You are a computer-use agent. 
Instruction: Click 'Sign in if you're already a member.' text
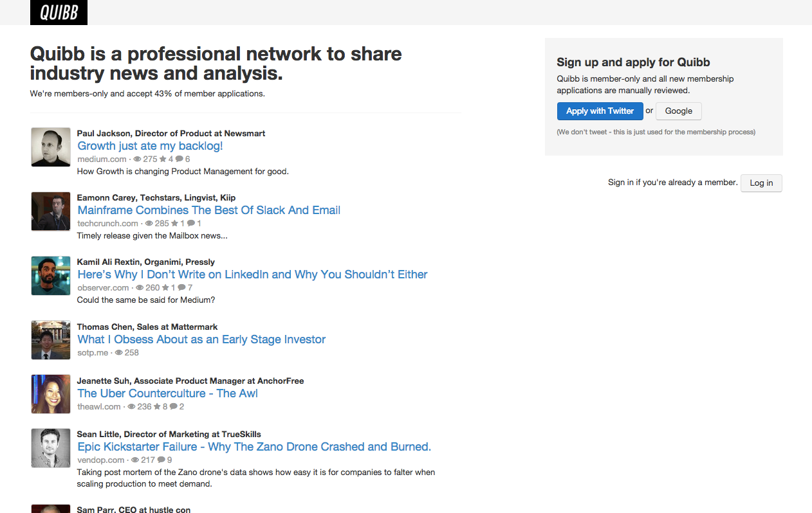click(672, 183)
